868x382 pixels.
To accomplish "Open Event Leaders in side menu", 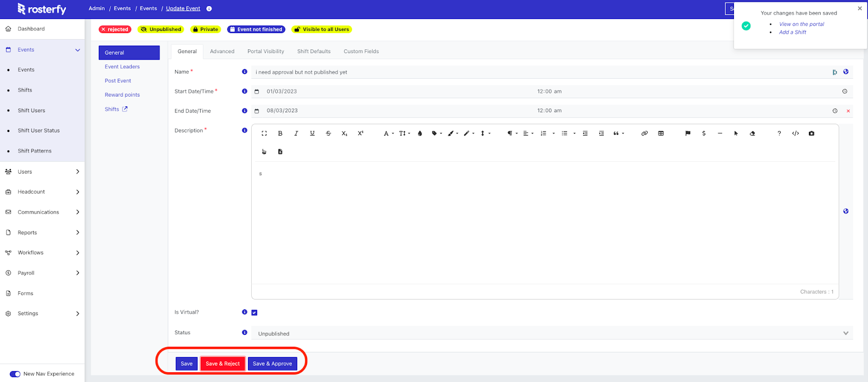I will (122, 67).
